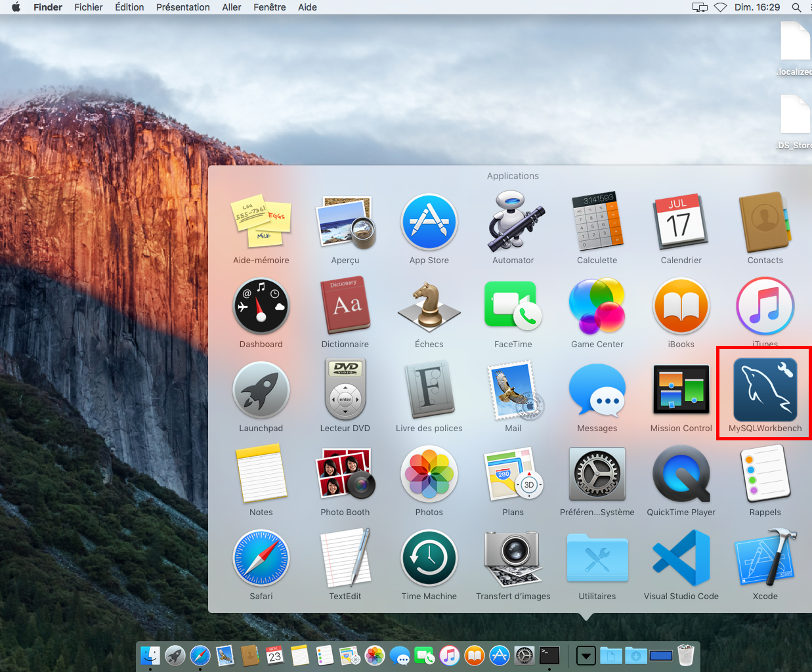
Task: Open the Fenêtre menu
Action: (269, 7)
